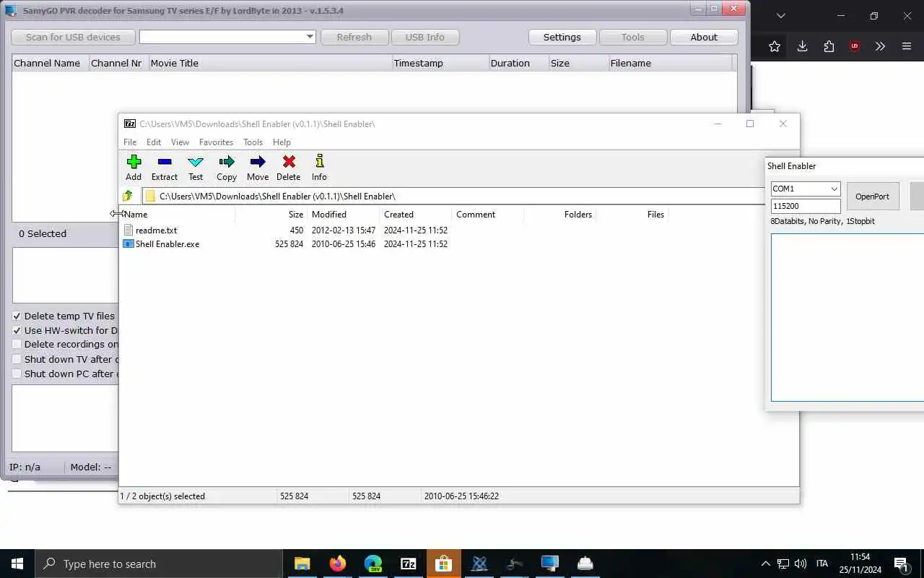Click the readme.txt file icon

click(128, 230)
